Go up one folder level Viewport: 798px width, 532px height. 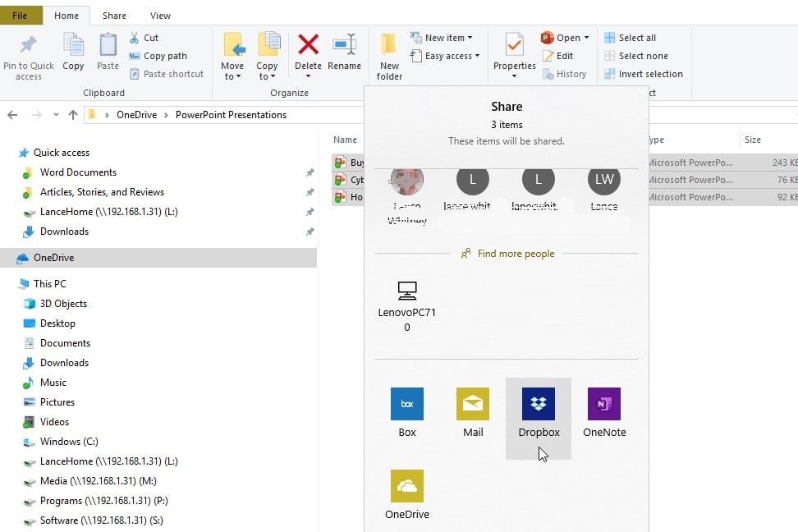coord(73,115)
